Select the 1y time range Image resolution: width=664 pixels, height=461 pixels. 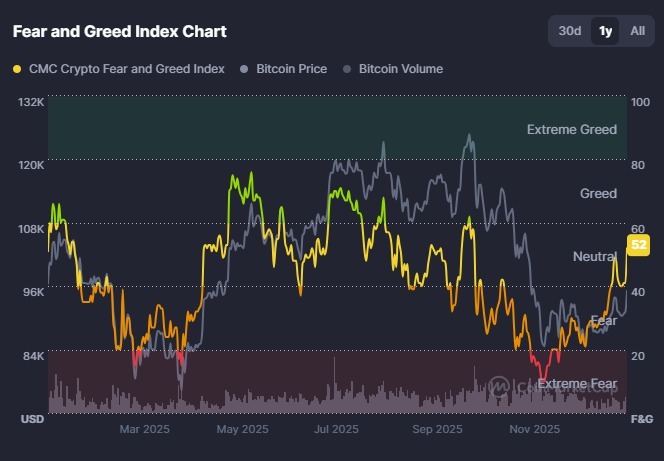[x=605, y=31]
